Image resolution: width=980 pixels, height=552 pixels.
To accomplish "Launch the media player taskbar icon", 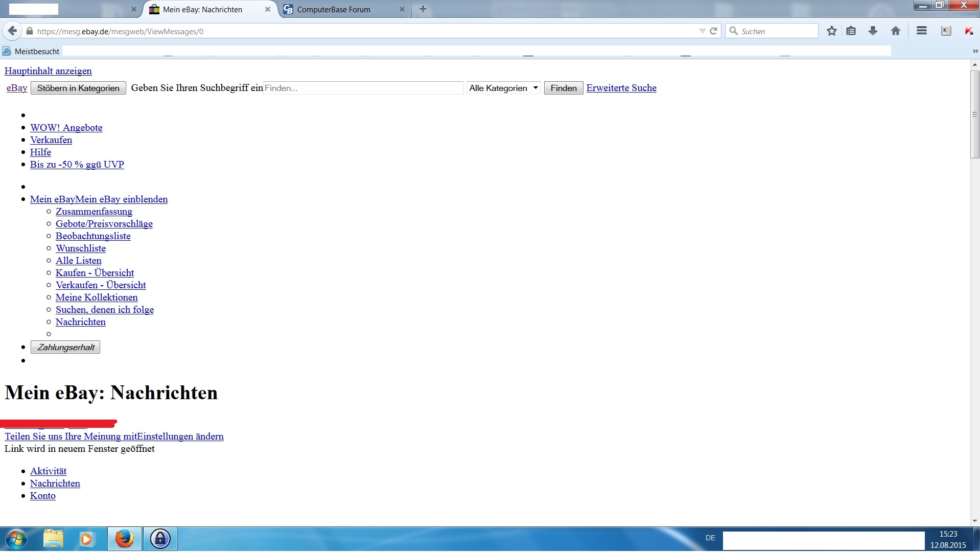I will click(86, 539).
